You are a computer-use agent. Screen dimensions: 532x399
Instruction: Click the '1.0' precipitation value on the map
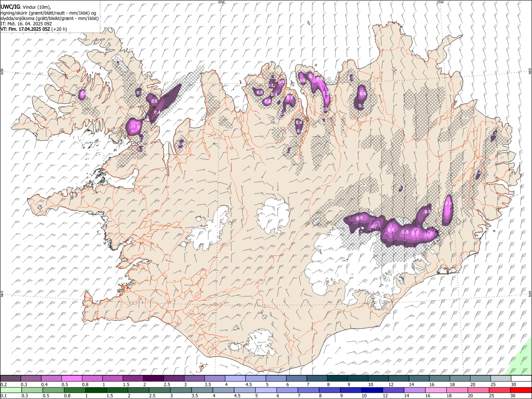tap(135, 127)
